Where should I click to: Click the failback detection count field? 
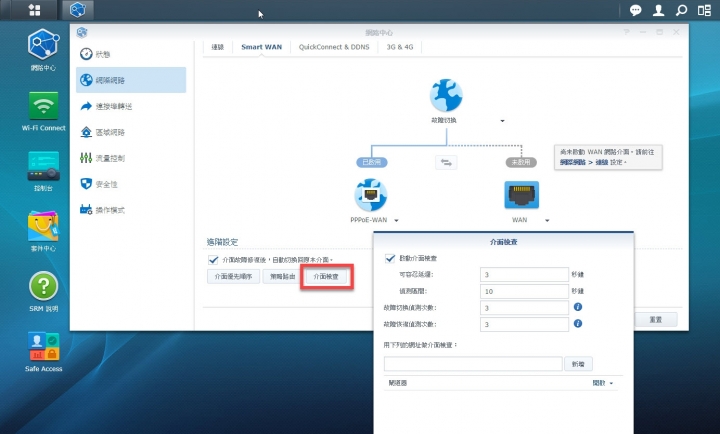tap(524, 324)
